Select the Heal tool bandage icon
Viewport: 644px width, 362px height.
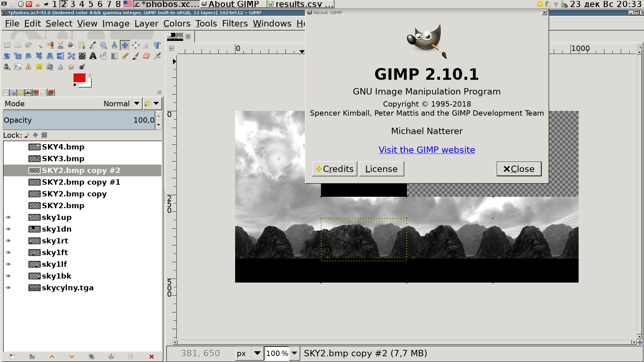click(x=39, y=67)
